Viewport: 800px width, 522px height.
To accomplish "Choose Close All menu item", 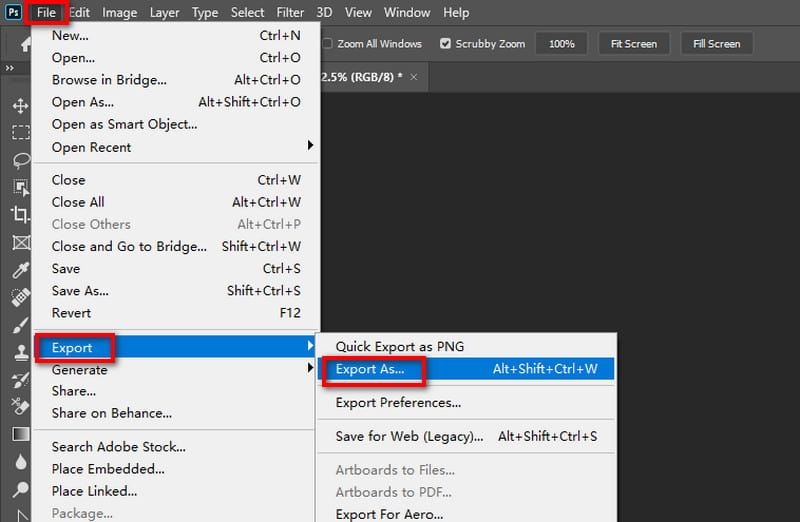I will point(176,202).
